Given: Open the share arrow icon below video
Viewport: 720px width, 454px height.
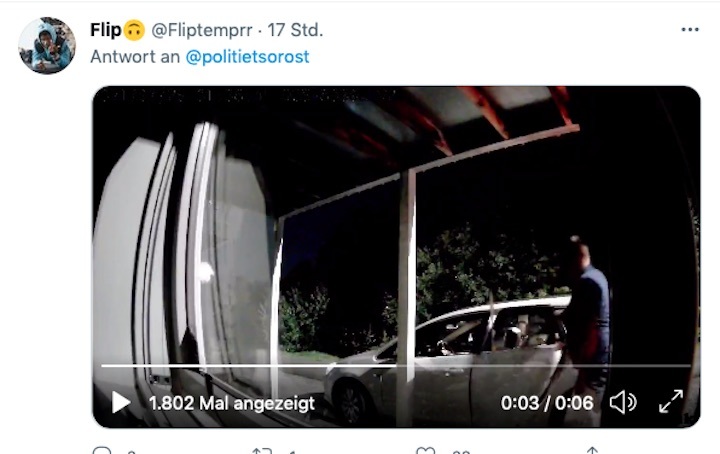Looking at the screenshot, I should coord(592,451).
